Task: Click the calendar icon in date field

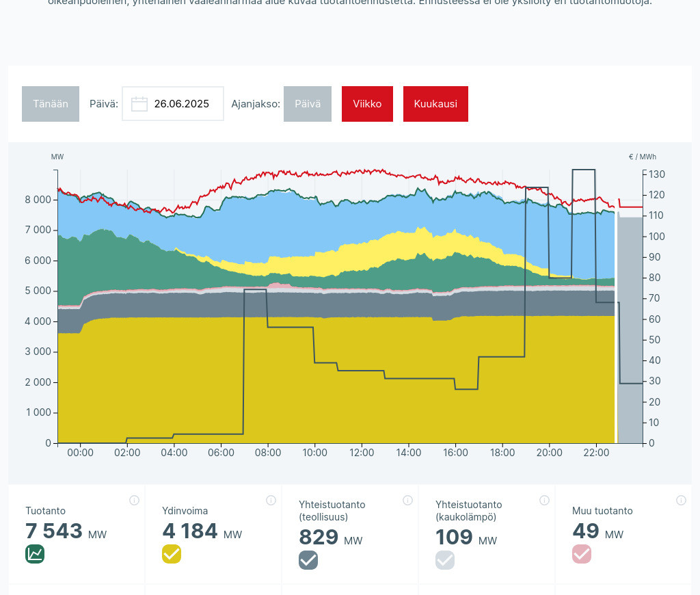Action: tap(139, 104)
